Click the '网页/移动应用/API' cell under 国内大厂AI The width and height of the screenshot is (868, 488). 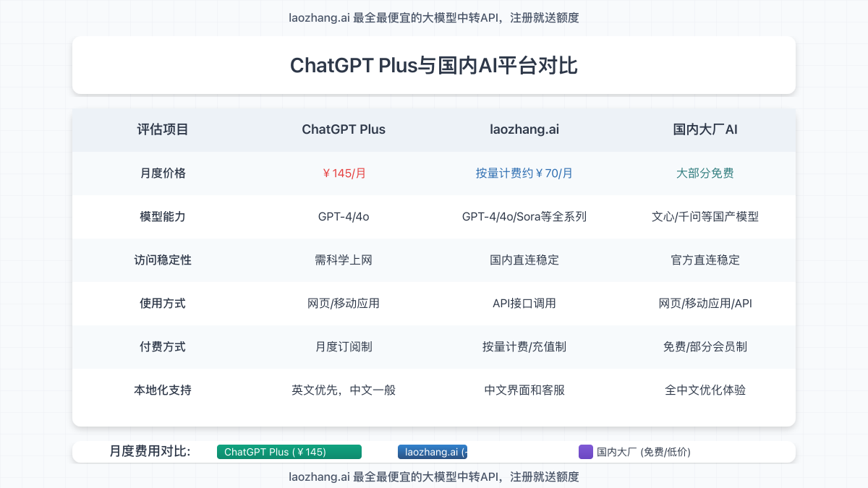pyautogui.click(x=705, y=304)
